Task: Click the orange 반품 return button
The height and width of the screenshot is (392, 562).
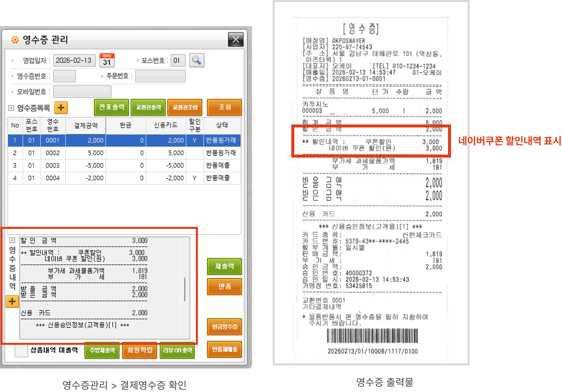Action: 224,287
